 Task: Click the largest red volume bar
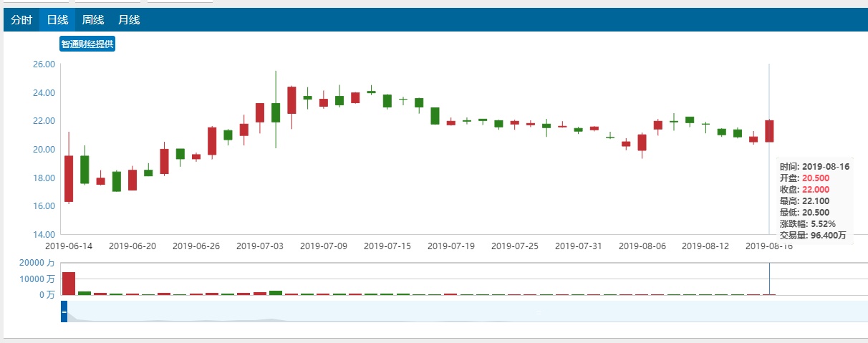(69, 284)
